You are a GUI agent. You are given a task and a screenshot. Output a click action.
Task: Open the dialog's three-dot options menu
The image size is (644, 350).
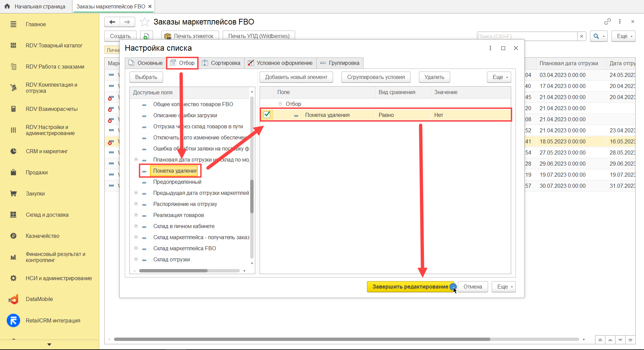tap(490, 48)
